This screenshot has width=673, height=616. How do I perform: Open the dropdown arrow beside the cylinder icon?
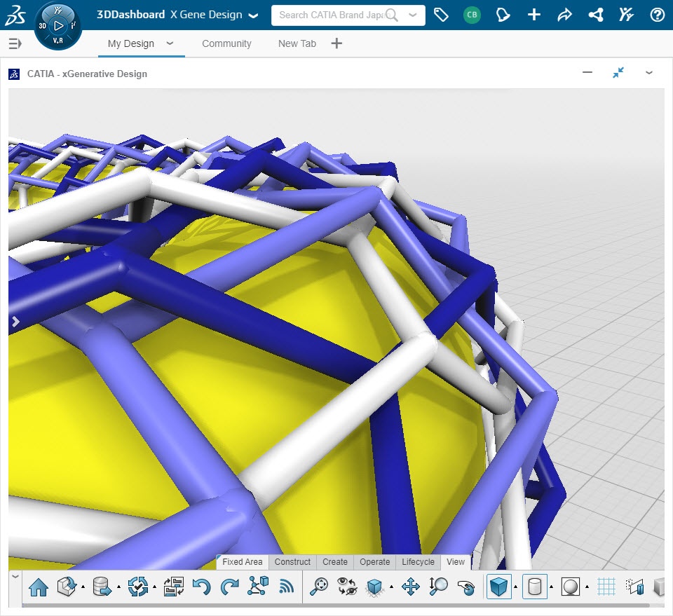551,587
